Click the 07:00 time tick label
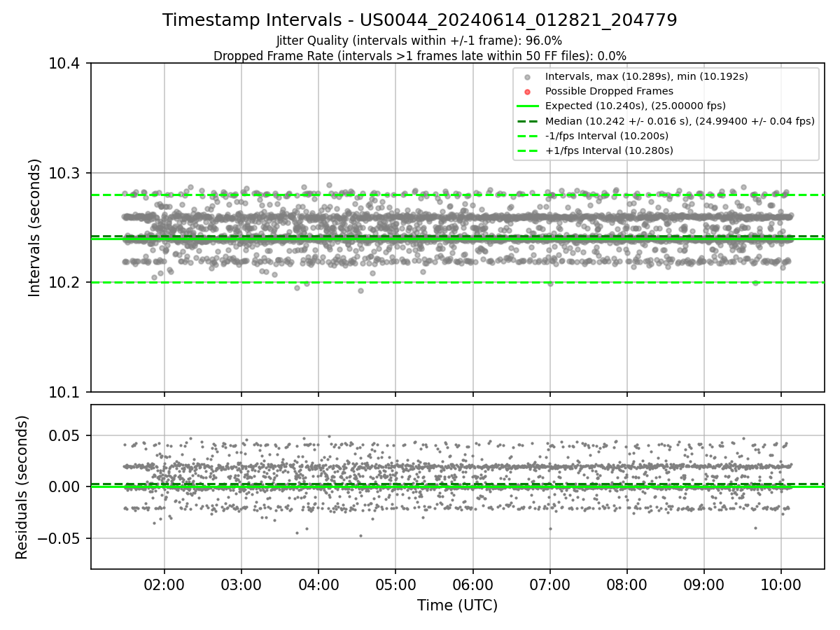The width and height of the screenshot is (840, 630). click(x=549, y=584)
